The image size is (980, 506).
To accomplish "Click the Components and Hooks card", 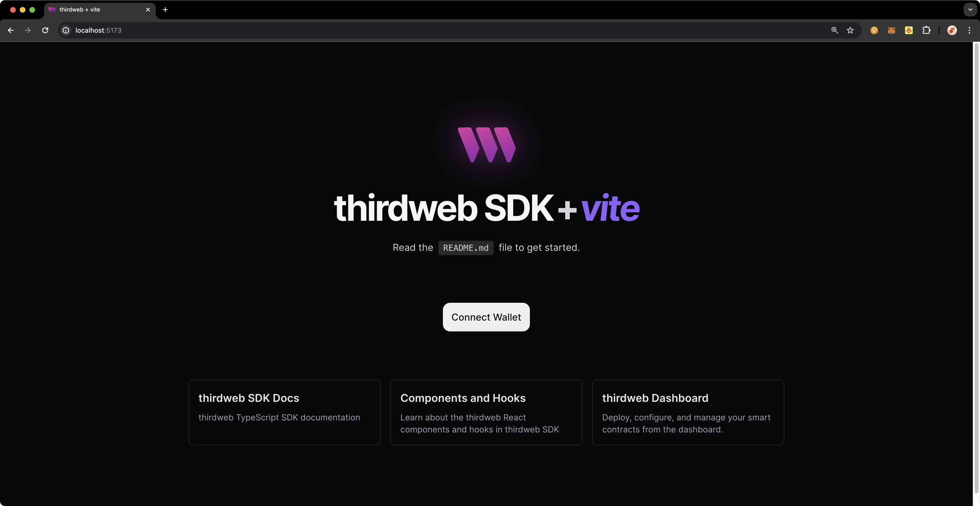I will (x=486, y=412).
